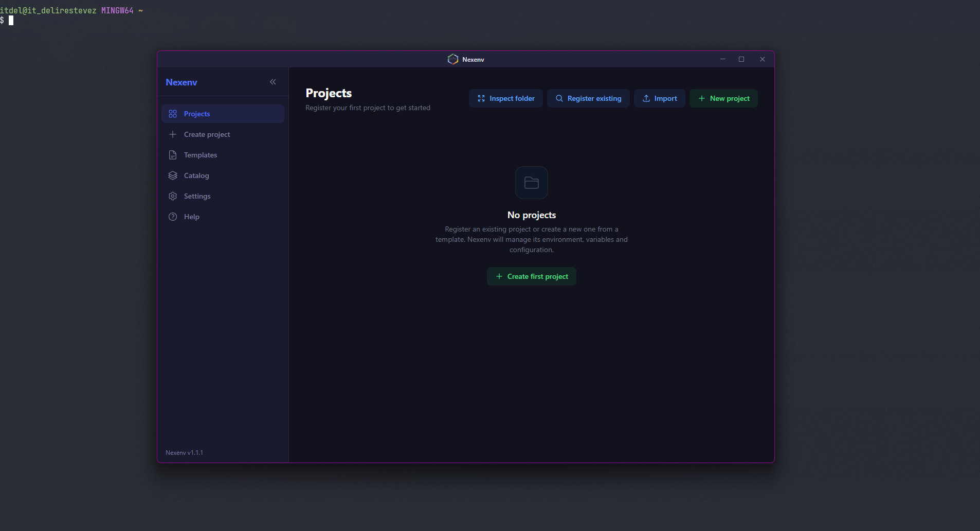The image size is (980, 531).
Task: Click the Create first project button
Action: (532, 276)
